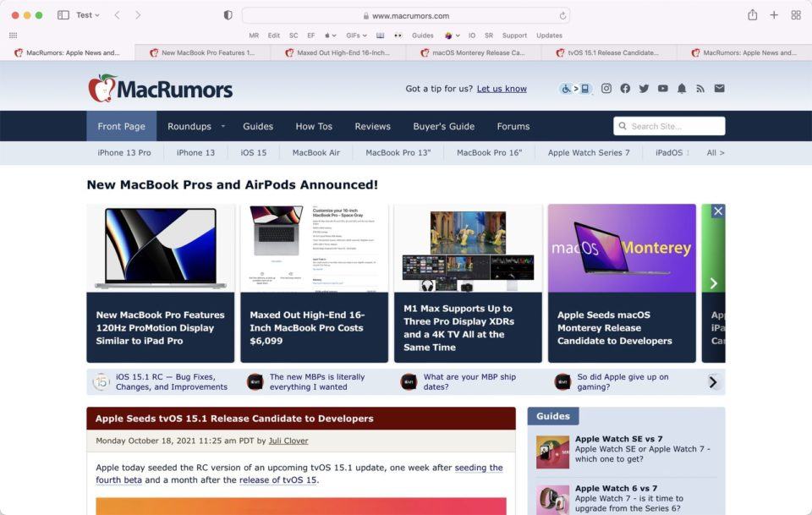Open MacRumors Instagram icon in the header

tap(606, 88)
